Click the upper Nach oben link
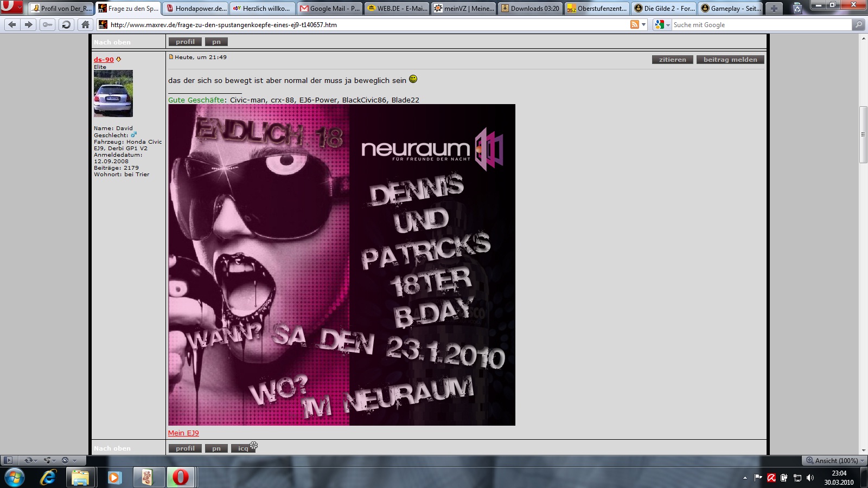This screenshot has height=488, width=868. click(x=112, y=42)
